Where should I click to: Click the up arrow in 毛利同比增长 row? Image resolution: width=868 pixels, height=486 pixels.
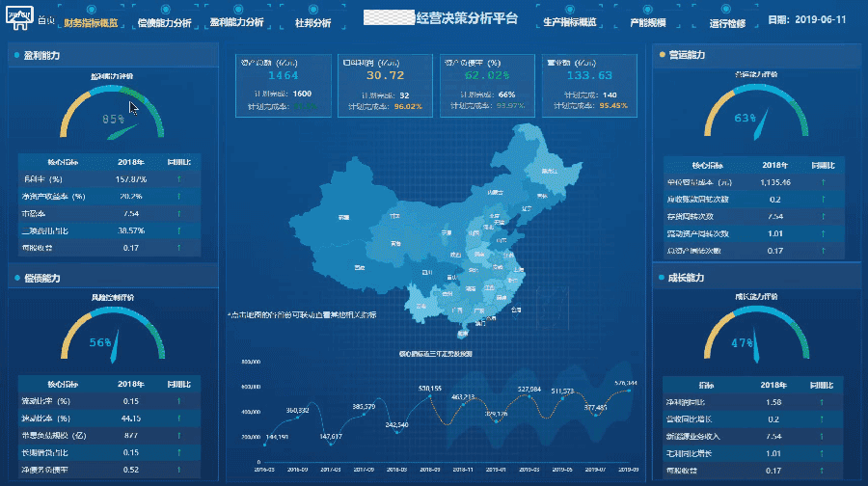(822, 454)
